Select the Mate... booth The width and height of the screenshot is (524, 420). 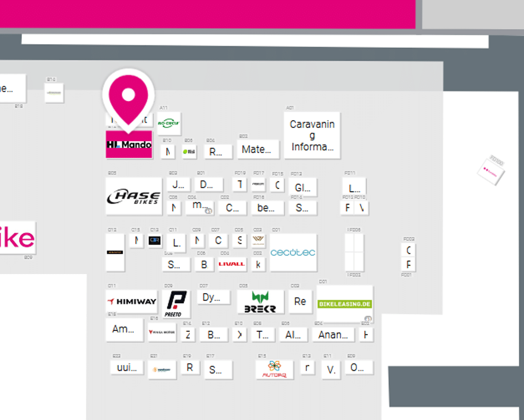coord(258,149)
